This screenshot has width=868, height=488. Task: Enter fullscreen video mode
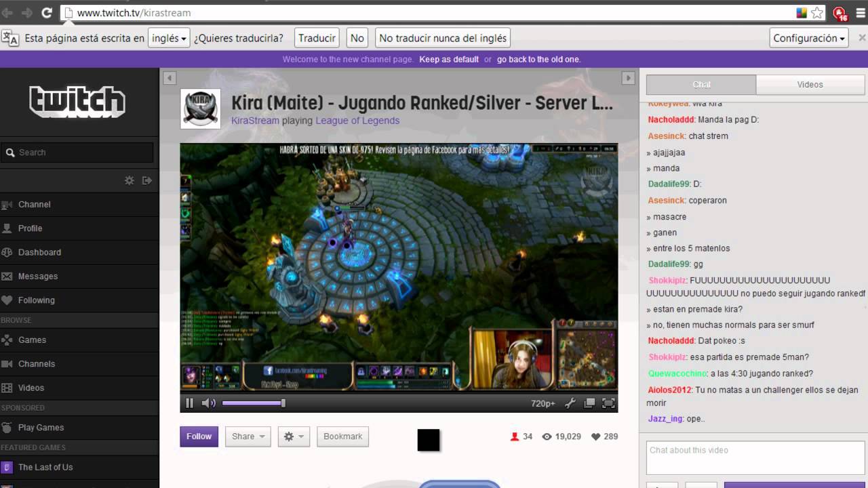(608, 403)
